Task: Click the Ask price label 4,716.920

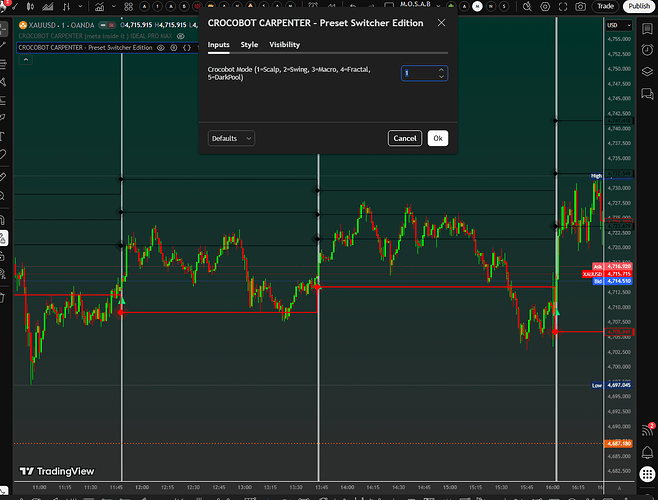Action: pos(619,267)
